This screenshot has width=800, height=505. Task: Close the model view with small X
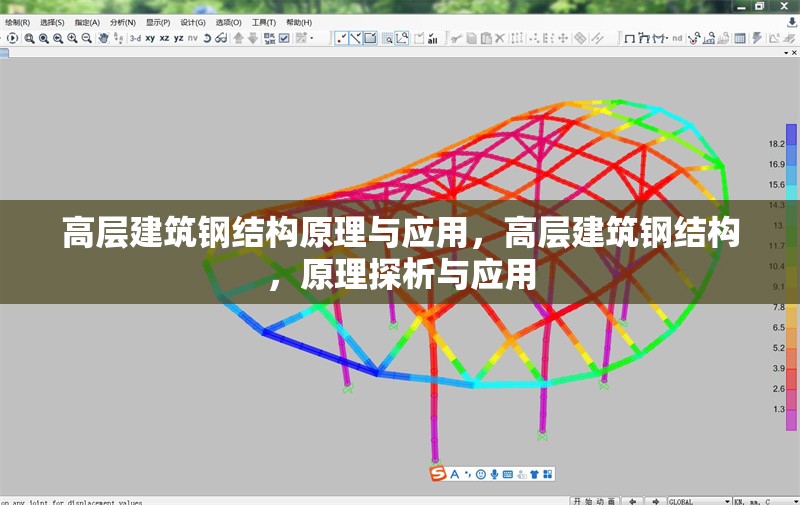coord(794,53)
